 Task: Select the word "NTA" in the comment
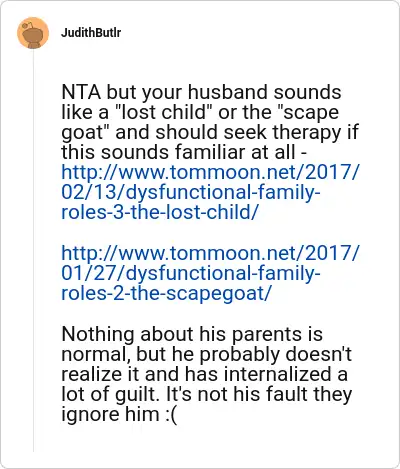81,92
